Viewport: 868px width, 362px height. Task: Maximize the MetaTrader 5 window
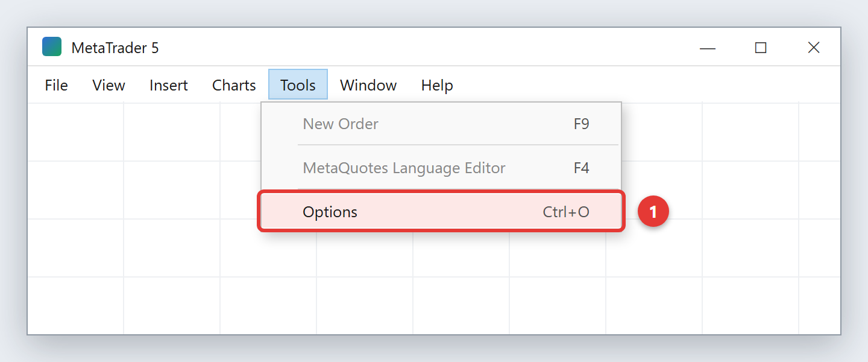point(761,48)
